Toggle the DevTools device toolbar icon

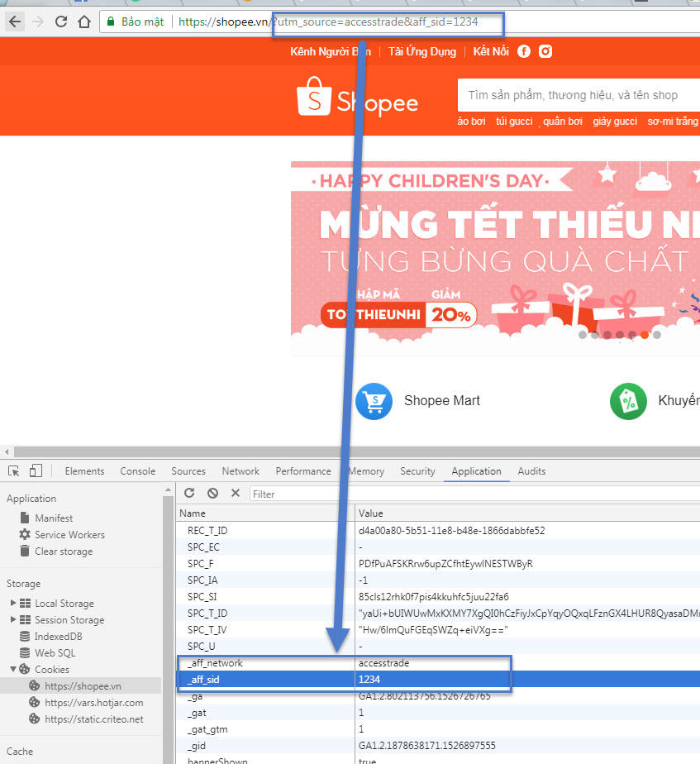36,470
